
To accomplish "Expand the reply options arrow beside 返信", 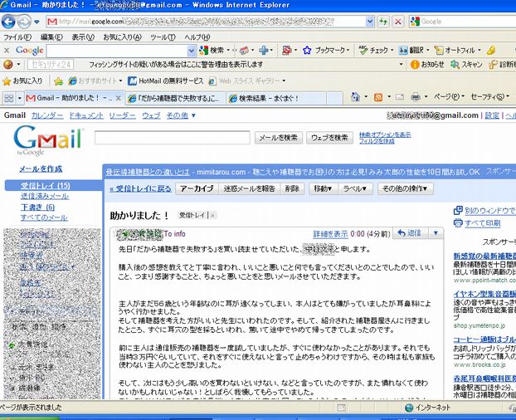I will (436, 233).
